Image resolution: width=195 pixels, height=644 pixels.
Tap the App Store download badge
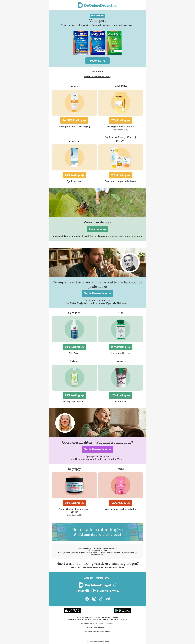(x=72, y=610)
